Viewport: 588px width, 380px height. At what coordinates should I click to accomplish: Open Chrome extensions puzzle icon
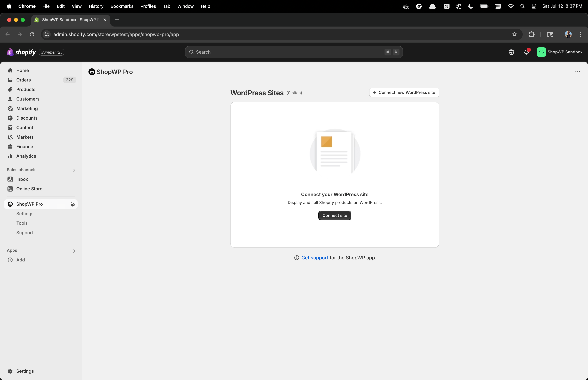532,34
